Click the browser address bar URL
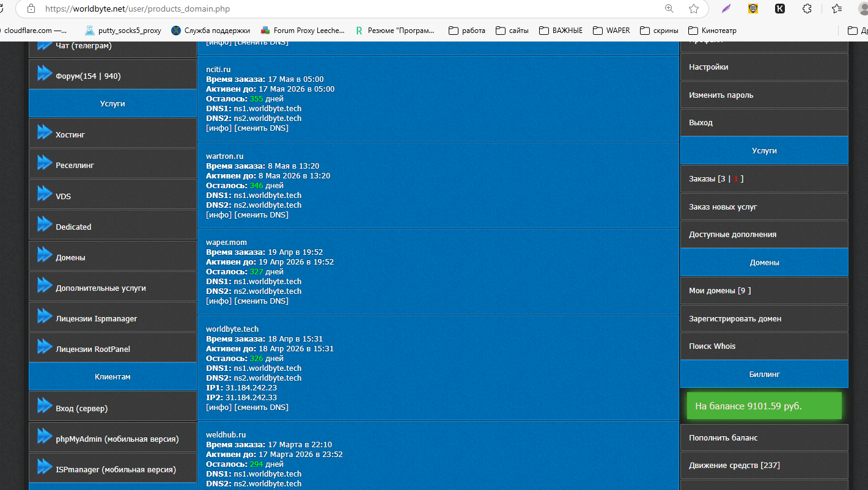Screen dimensions: 868x490 [x=137, y=9]
